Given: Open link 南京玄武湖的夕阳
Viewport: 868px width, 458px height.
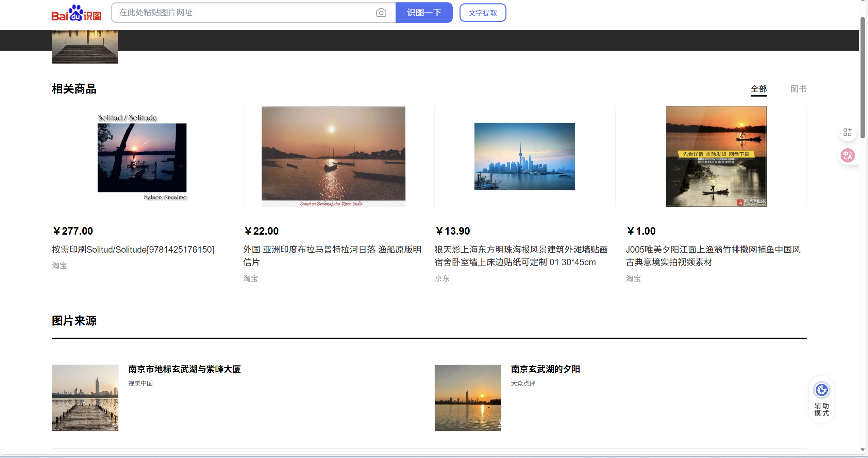Looking at the screenshot, I should (545, 370).
